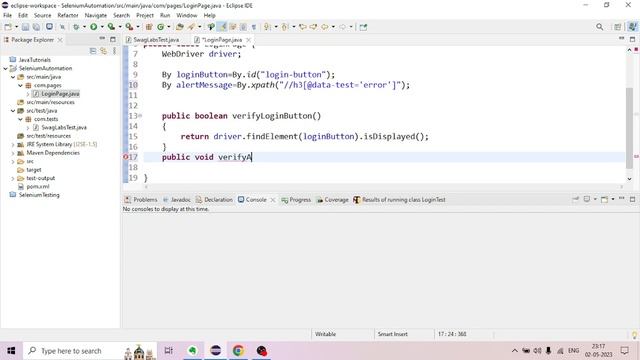Click the External Tools run icon
Screen dimensions: 640x360
[x=129, y=27]
